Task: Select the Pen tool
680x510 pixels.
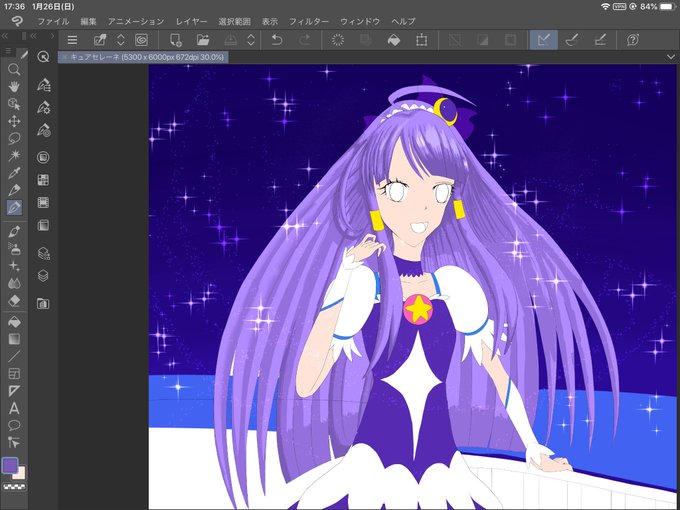Action: (14, 190)
